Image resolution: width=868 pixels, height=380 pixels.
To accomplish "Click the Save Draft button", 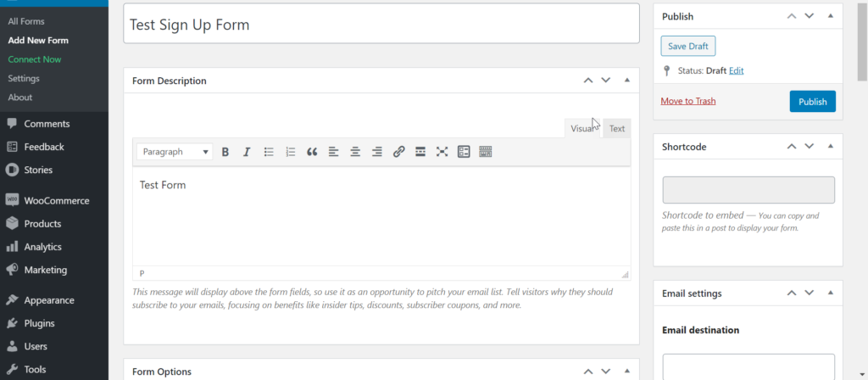I will tap(688, 47).
